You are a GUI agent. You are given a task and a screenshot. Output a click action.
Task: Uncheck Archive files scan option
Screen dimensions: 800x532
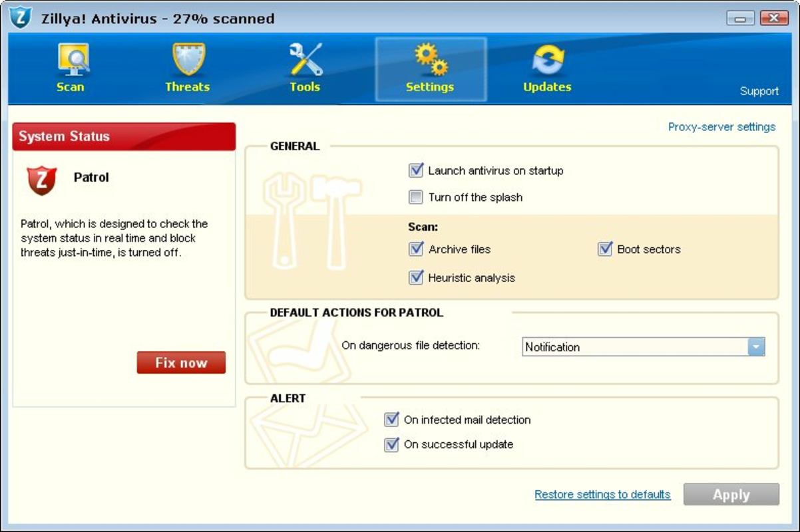pyautogui.click(x=416, y=249)
